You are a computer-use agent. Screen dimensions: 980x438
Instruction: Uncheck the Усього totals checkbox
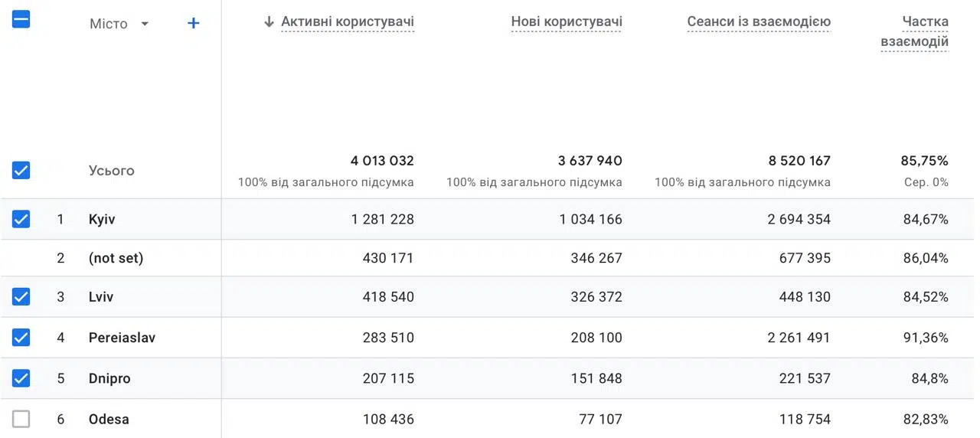21,170
